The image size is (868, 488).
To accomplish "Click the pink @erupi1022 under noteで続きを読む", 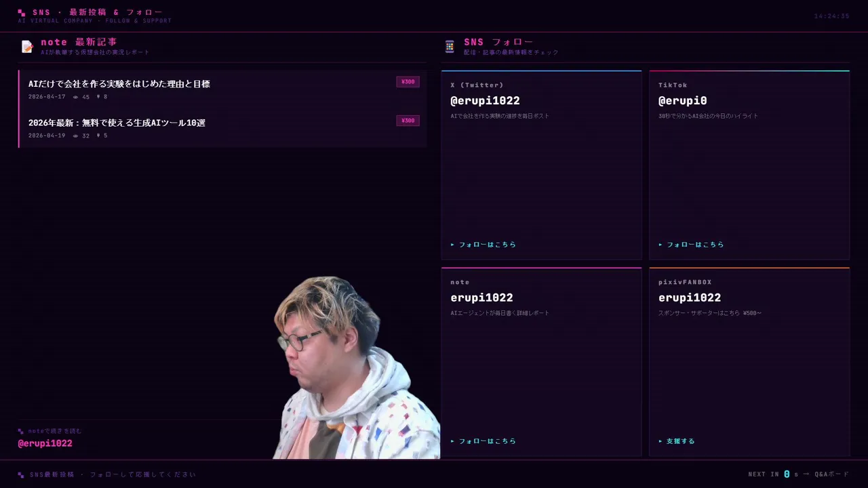I will tap(45, 443).
